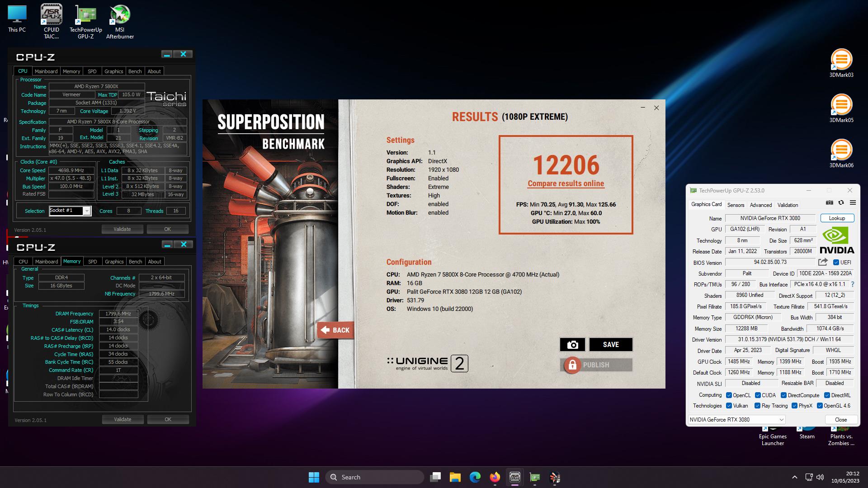Click Driver Version field in GPU-Z

coord(789,339)
